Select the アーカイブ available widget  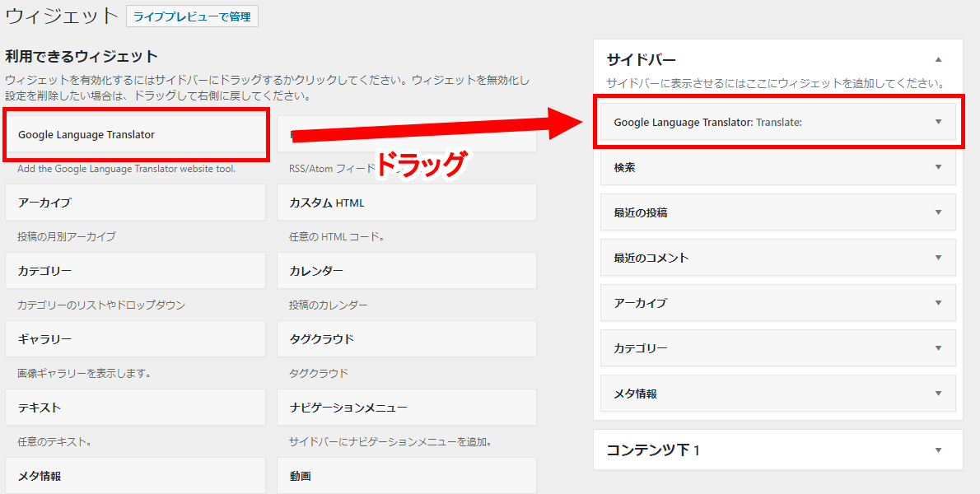[x=135, y=203]
